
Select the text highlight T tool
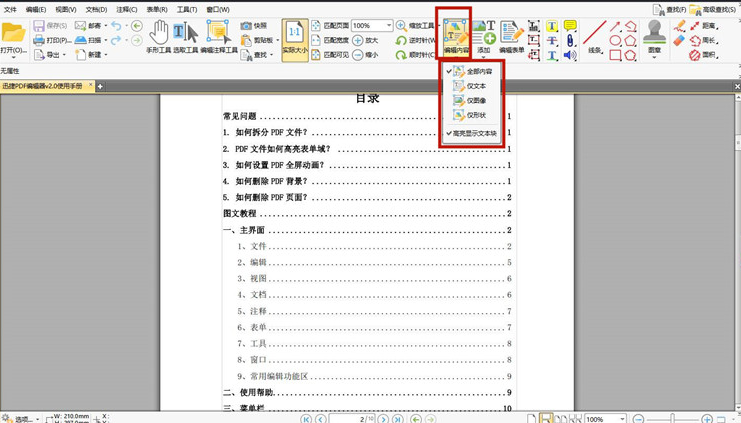[551, 26]
